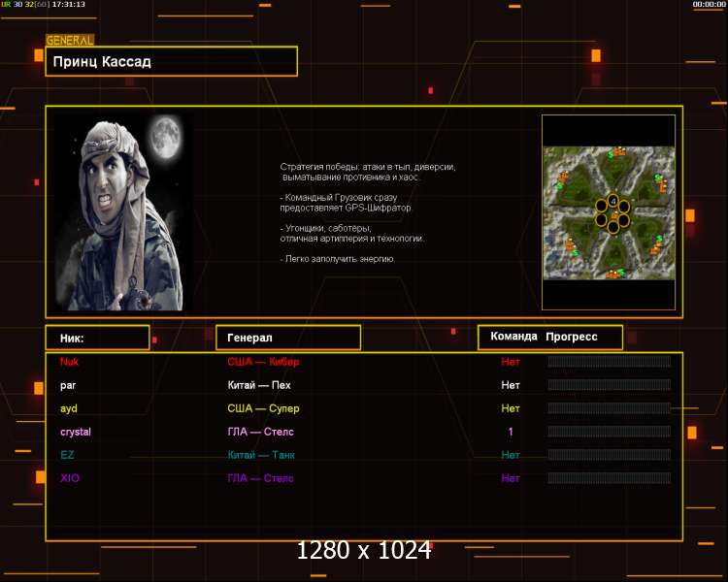
Task: Open XIO's ГЛА — Стелс general entry
Action: (x=260, y=478)
